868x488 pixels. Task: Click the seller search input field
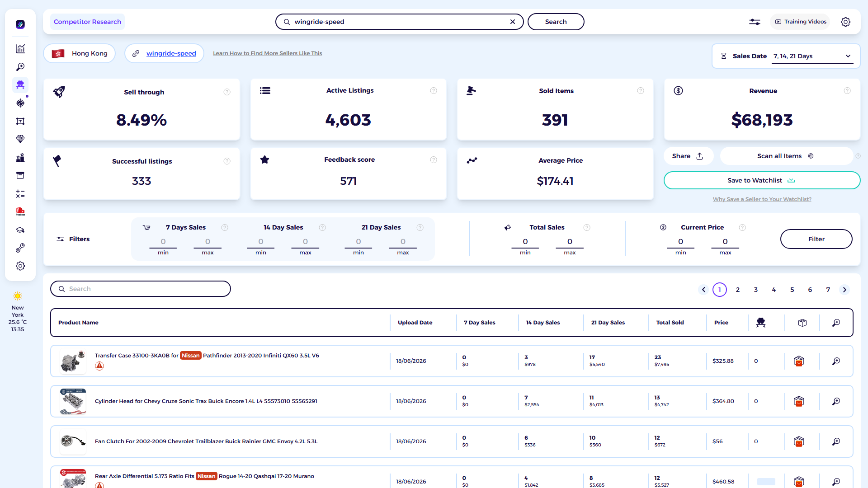pyautogui.click(x=399, y=22)
